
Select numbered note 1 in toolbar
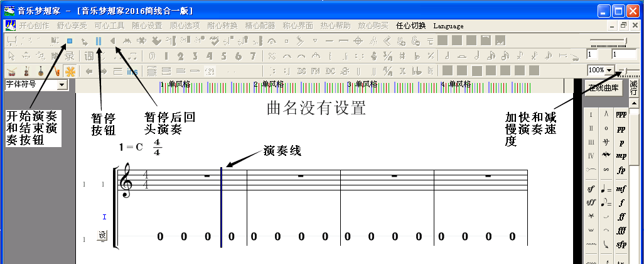pos(166,55)
